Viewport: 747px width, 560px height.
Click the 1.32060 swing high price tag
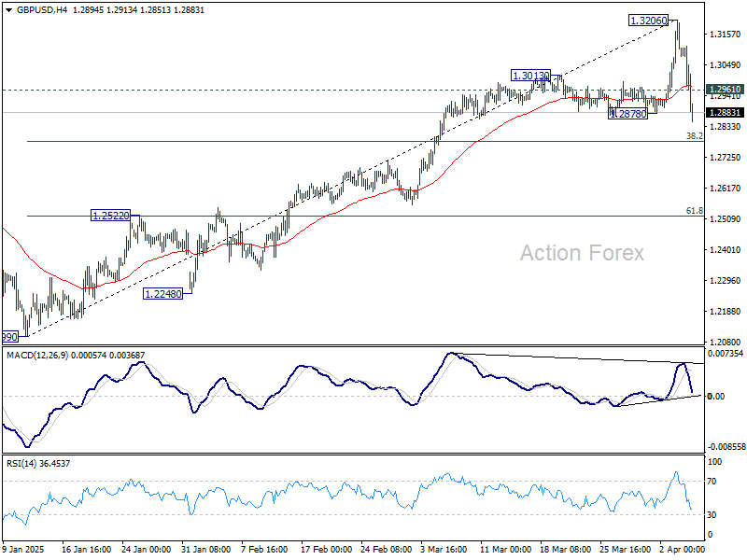pos(646,19)
